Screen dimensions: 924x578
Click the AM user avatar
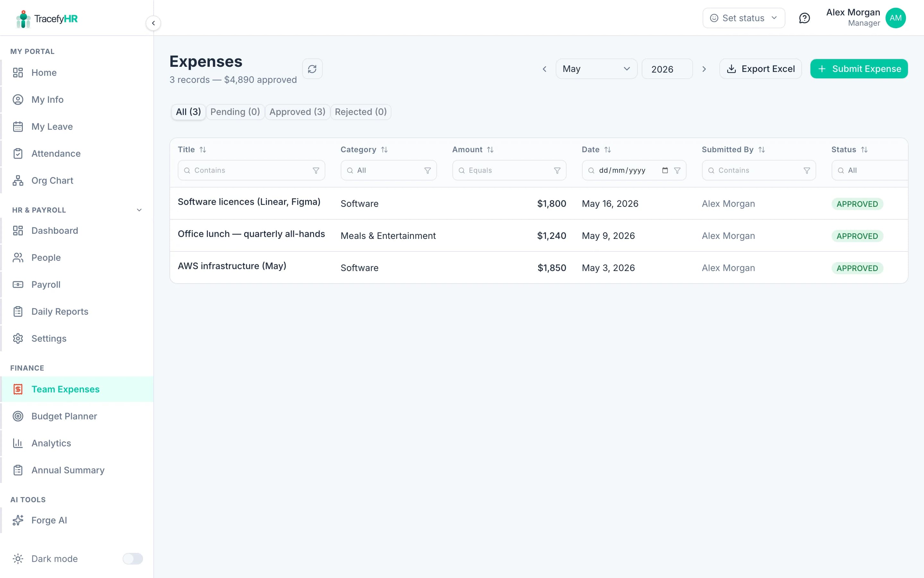tap(895, 18)
